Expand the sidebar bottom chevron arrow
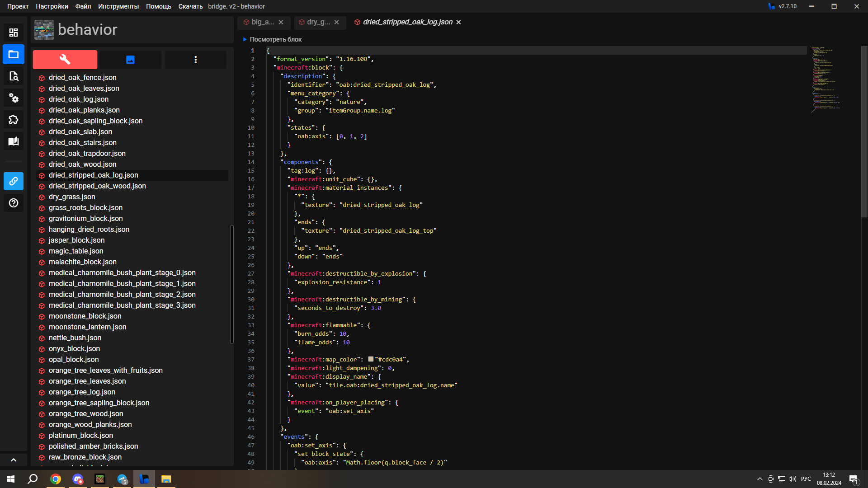868x488 pixels. pos(14,460)
